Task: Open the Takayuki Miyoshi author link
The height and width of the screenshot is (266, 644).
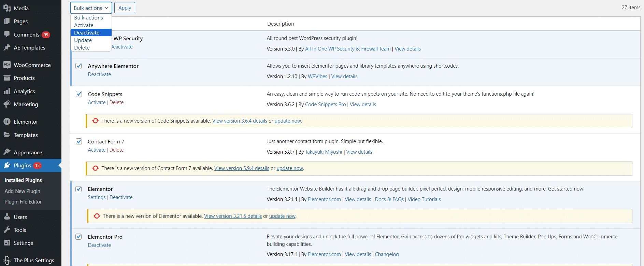Action: 324,152
